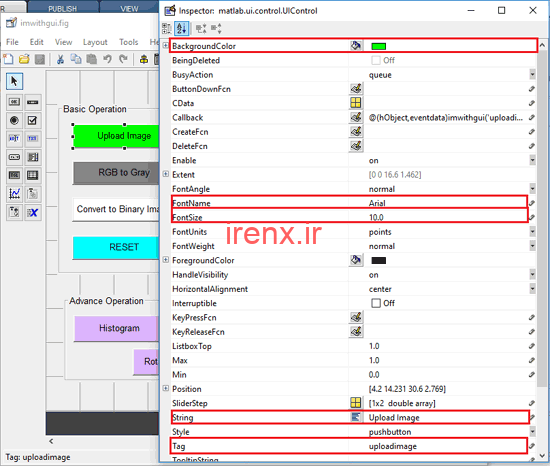550x466 pixels.
Task: Expand the ForegroundColor property
Action: (166, 260)
